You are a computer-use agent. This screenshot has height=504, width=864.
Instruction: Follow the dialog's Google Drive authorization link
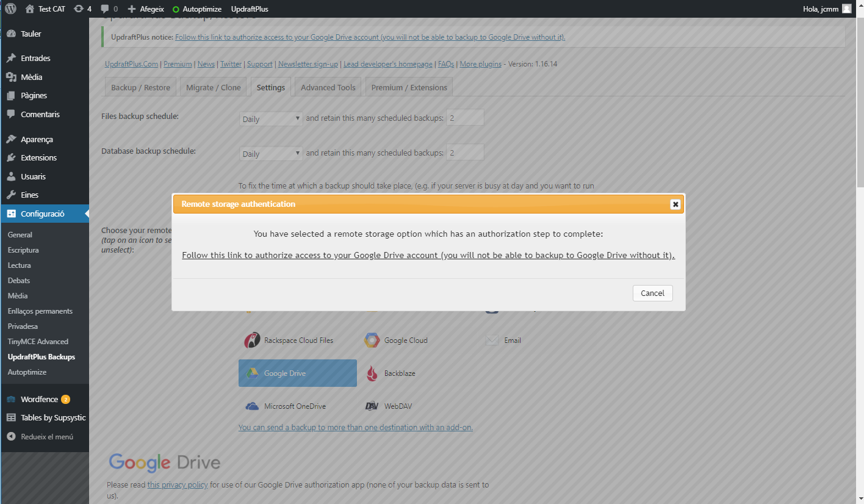pyautogui.click(x=428, y=255)
